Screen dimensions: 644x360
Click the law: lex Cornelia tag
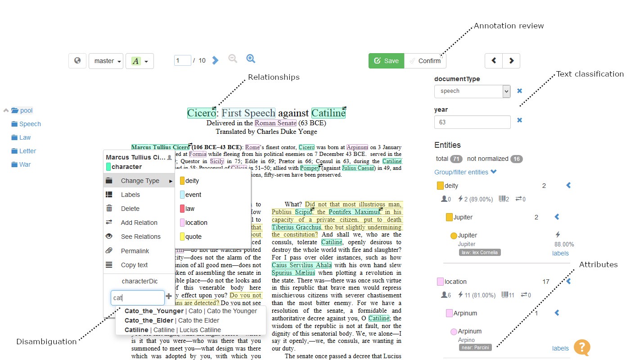coord(480,252)
